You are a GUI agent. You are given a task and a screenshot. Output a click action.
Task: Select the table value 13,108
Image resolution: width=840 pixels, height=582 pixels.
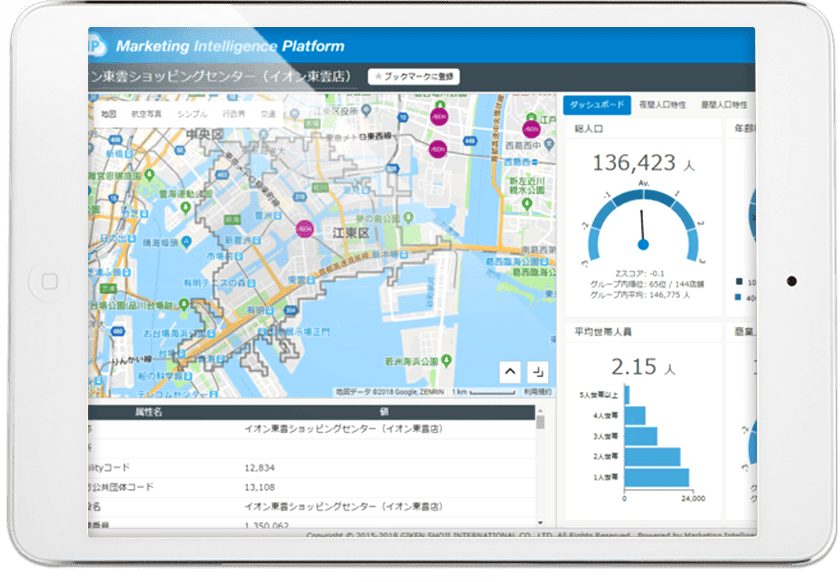260,487
